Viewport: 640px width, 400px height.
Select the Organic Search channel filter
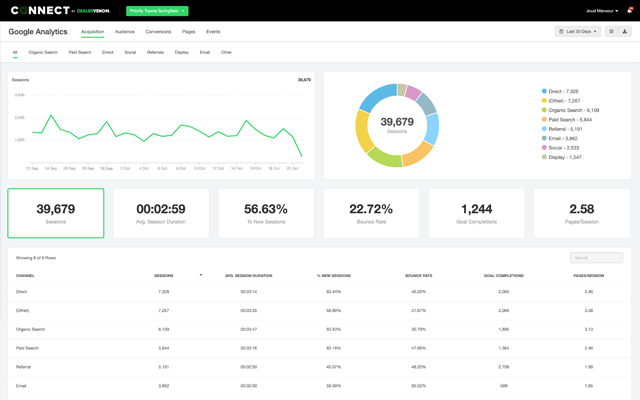coord(43,52)
